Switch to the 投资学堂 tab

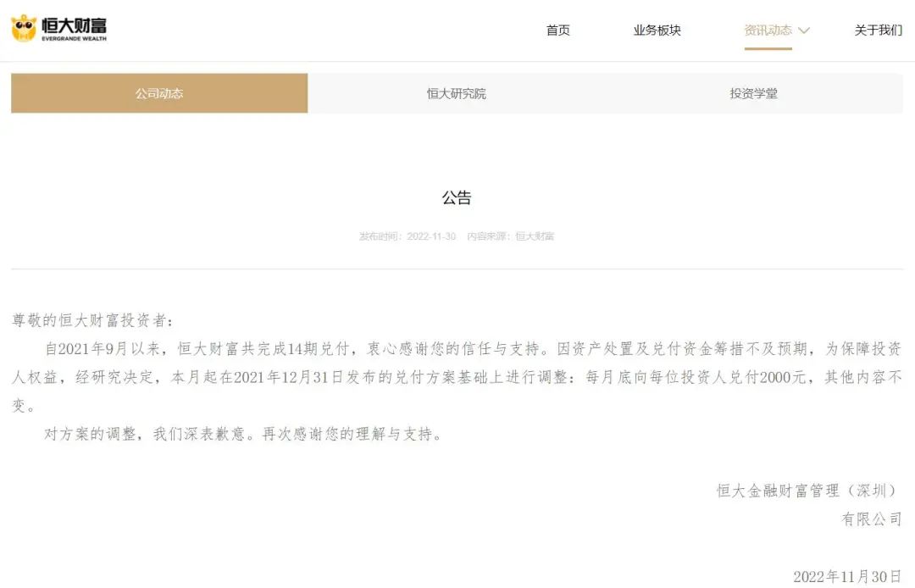(x=753, y=93)
